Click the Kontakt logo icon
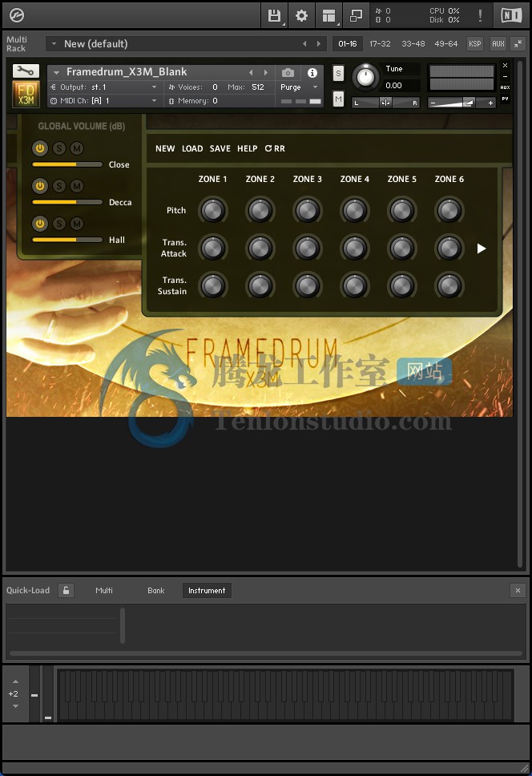Image resolution: width=532 pixels, height=776 pixels. click(17, 16)
